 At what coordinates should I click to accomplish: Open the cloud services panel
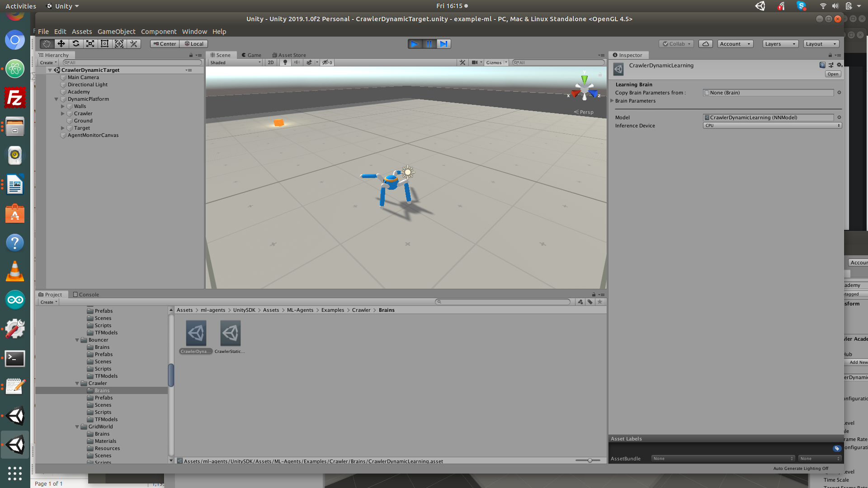click(705, 44)
